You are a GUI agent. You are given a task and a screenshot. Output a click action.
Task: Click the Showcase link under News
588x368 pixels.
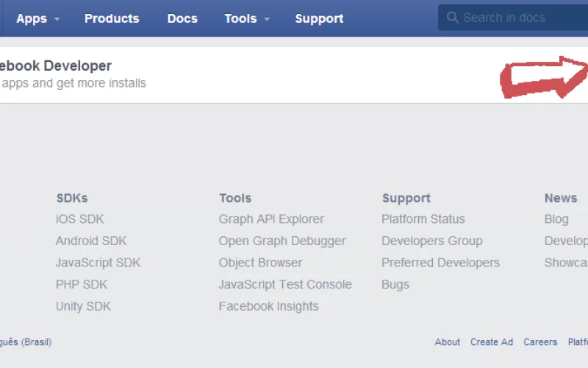click(566, 263)
